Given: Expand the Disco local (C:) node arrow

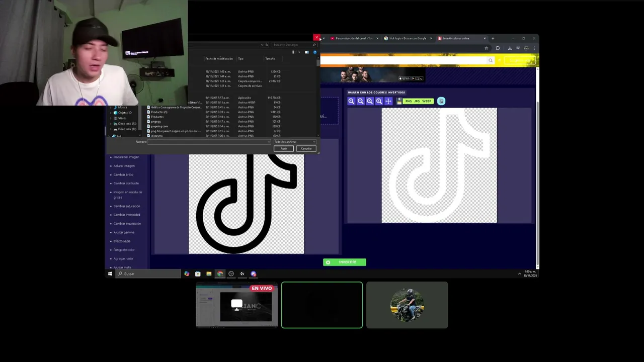Looking at the screenshot, I should point(111,124).
